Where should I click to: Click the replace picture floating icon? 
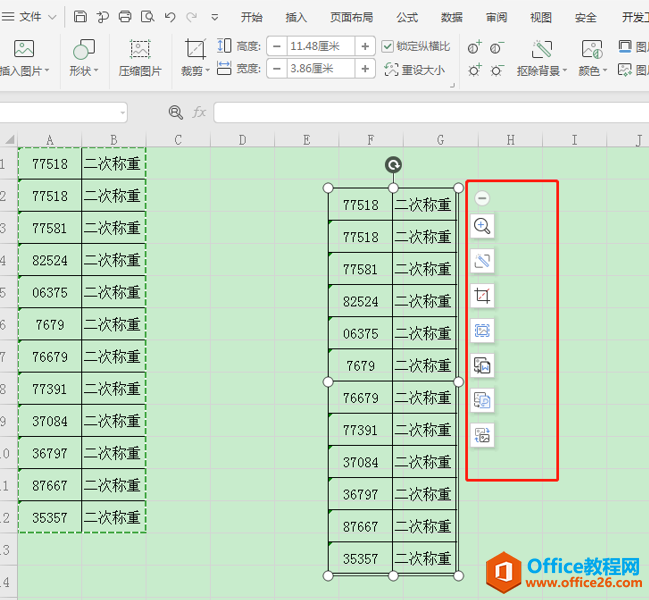pyautogui.click(x=482, y=435)
